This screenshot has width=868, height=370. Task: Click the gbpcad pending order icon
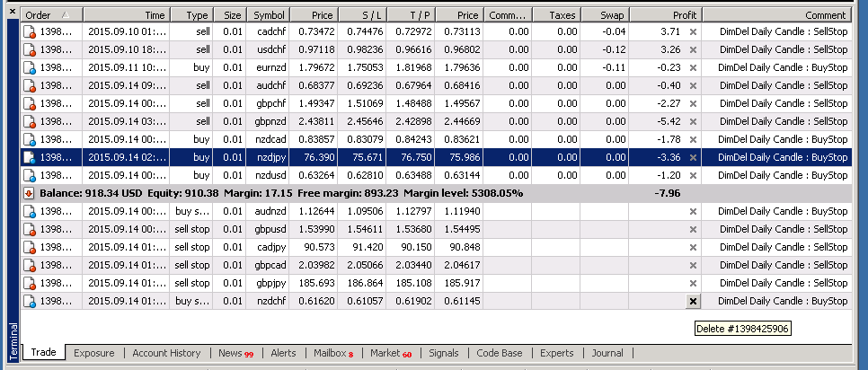pyautogui.click(x=30, y=266)
